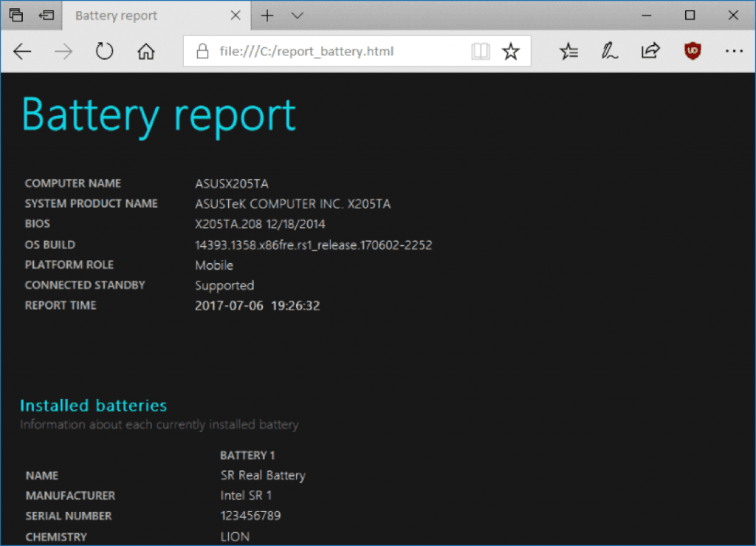Click the Forward navigation arrow
756x546 pixels.
(63, 51)
